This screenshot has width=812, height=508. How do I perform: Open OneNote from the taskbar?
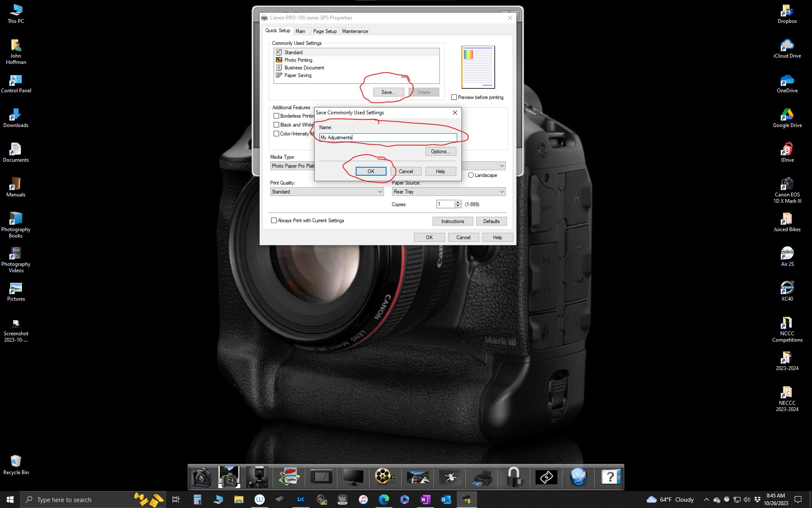tap(425, 500)
